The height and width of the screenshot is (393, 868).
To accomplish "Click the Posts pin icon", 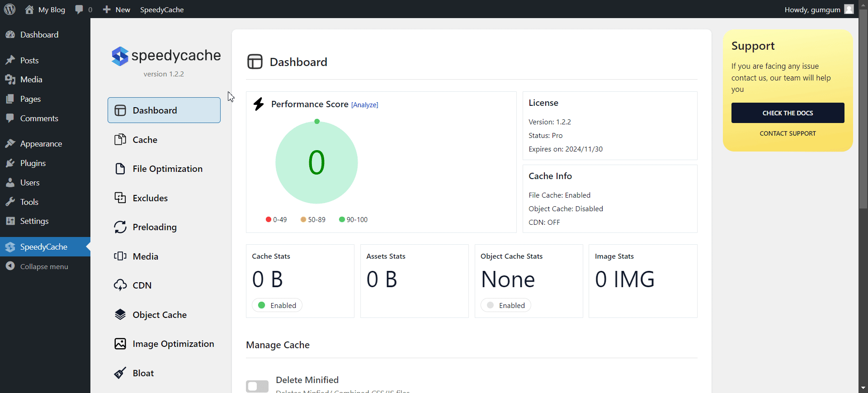I will [x=10, y=60].
